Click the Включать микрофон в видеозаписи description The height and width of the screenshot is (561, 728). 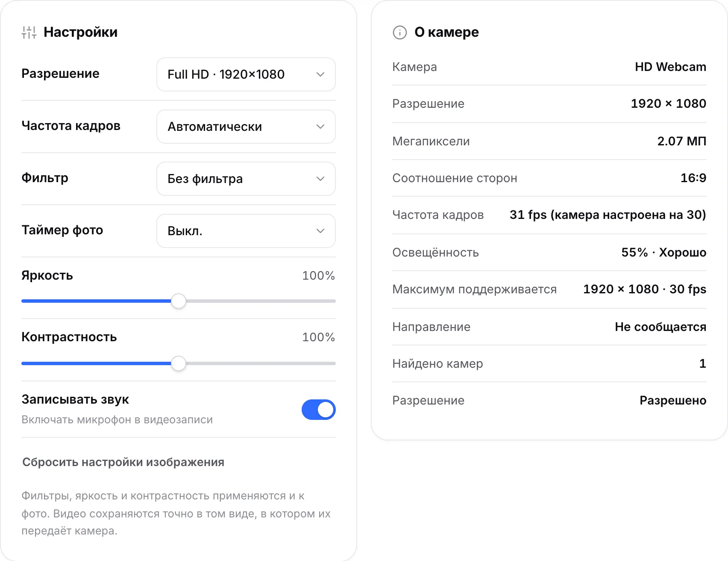(117, 419)
